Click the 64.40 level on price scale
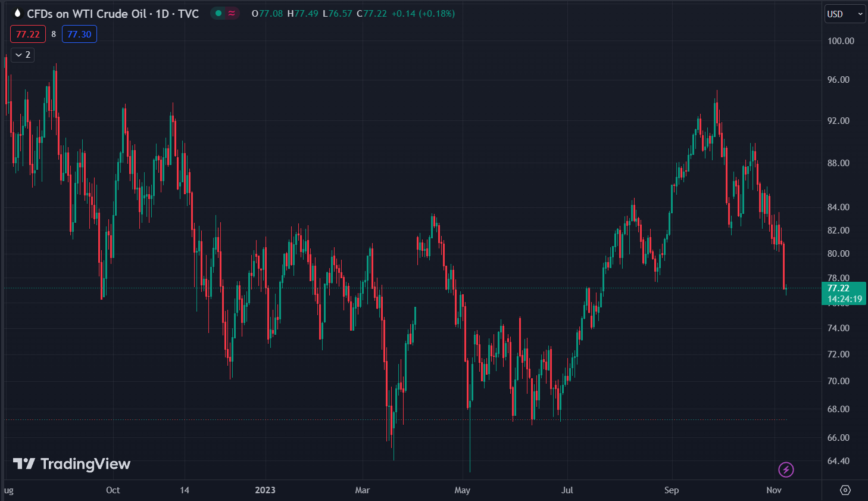 pyautogui.click(x=838, y=461)
